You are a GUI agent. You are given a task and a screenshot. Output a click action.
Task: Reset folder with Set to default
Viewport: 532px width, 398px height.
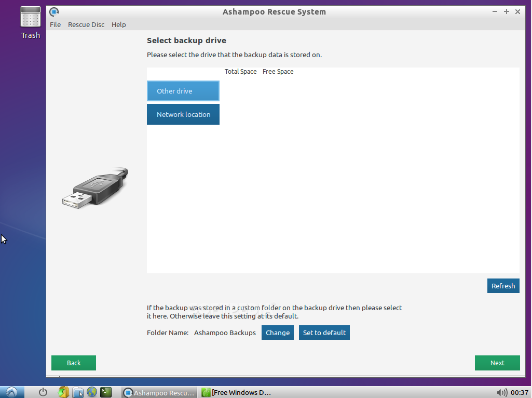(324, 333)
